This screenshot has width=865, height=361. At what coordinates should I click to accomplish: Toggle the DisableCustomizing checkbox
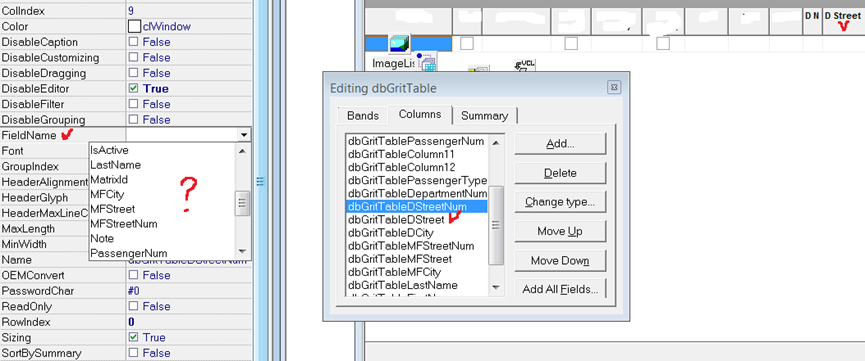tap(134, 57)
